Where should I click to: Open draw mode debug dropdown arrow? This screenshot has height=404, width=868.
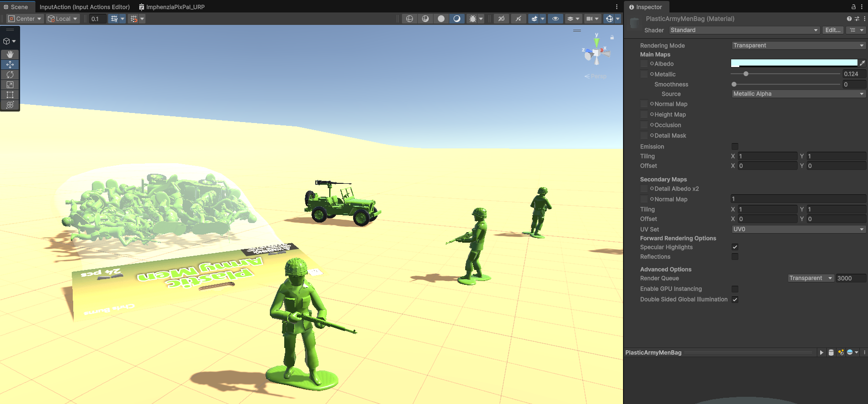[x=481, y=19]
